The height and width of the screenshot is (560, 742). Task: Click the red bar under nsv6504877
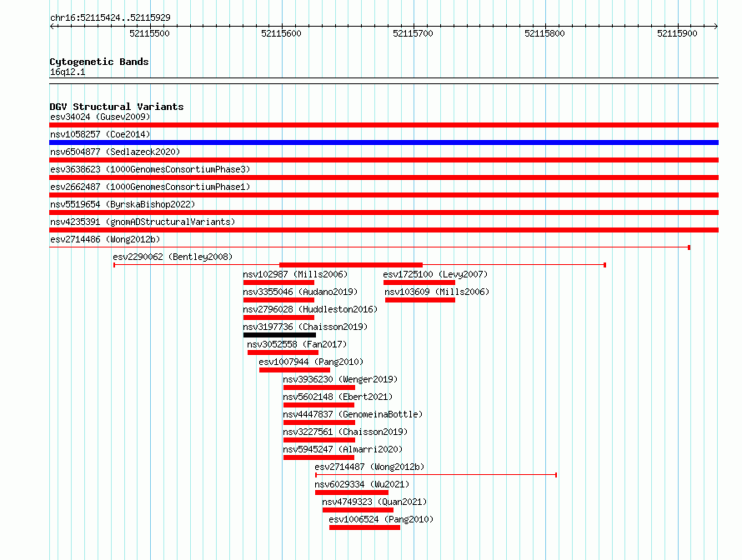pyautogui.click(x=384, y=160)
